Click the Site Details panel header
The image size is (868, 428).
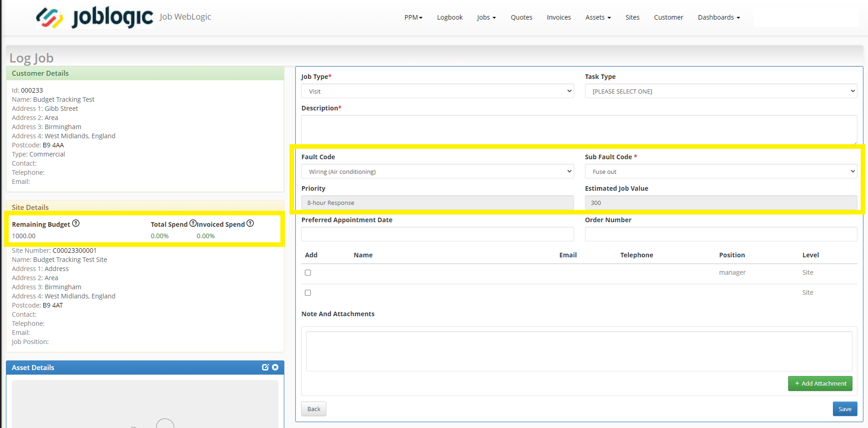click(145, 207)
